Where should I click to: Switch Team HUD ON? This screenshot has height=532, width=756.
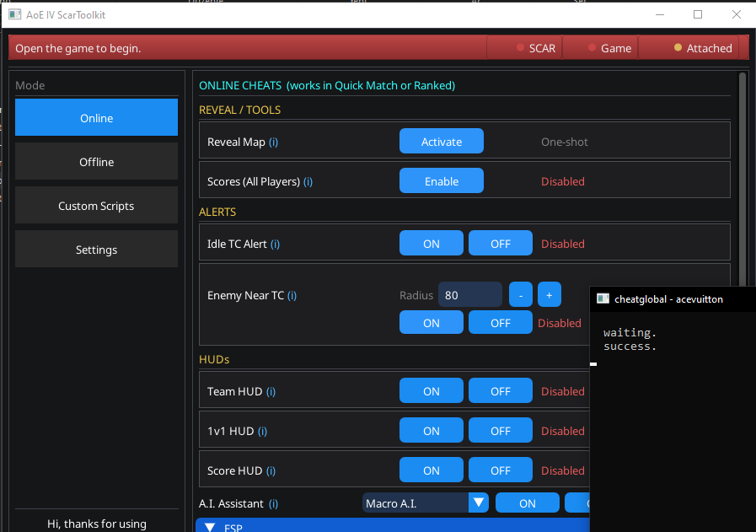[x=431, y=390]
